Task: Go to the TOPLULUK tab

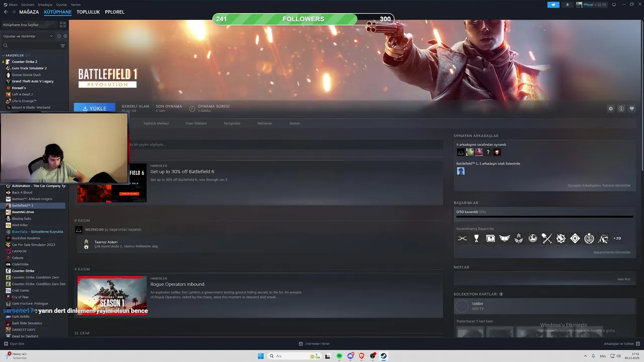Action: (88, 12)
